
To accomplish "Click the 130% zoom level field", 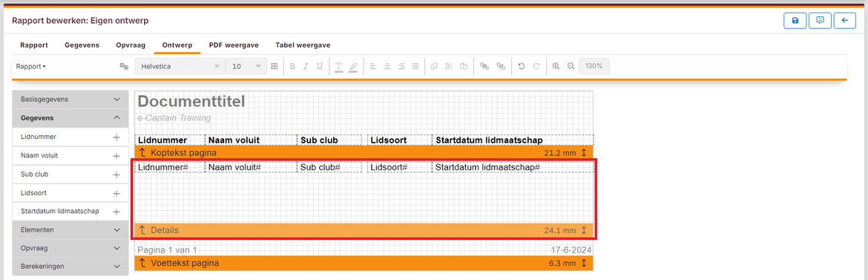I will 594,66.
